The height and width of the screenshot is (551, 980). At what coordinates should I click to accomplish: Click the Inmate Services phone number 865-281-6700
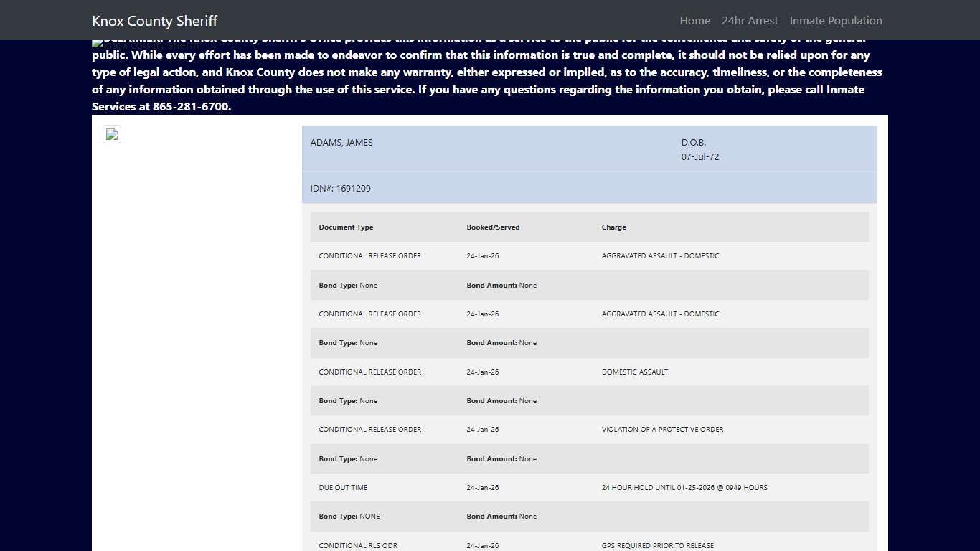190,107
